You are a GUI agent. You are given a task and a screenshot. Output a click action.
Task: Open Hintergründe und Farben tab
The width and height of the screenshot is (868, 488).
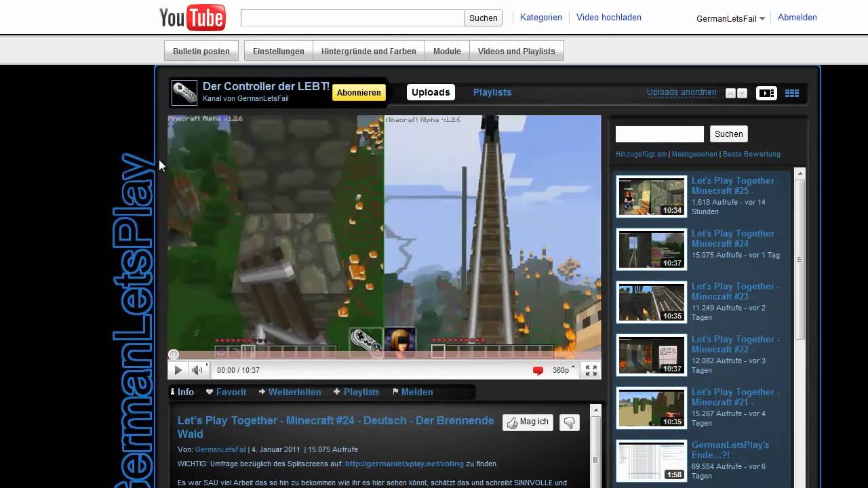point(369,51)
